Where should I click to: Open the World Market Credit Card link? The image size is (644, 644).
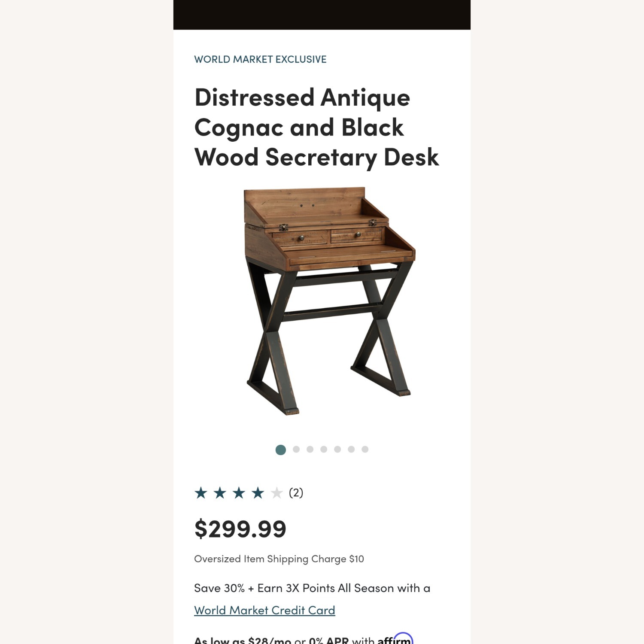(264, 610)
